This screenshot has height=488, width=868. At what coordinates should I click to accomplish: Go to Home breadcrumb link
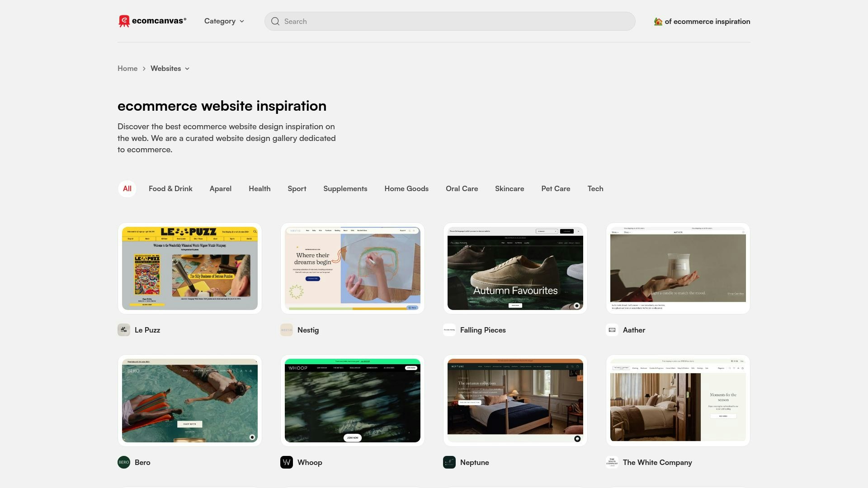[x=127, y=69]
